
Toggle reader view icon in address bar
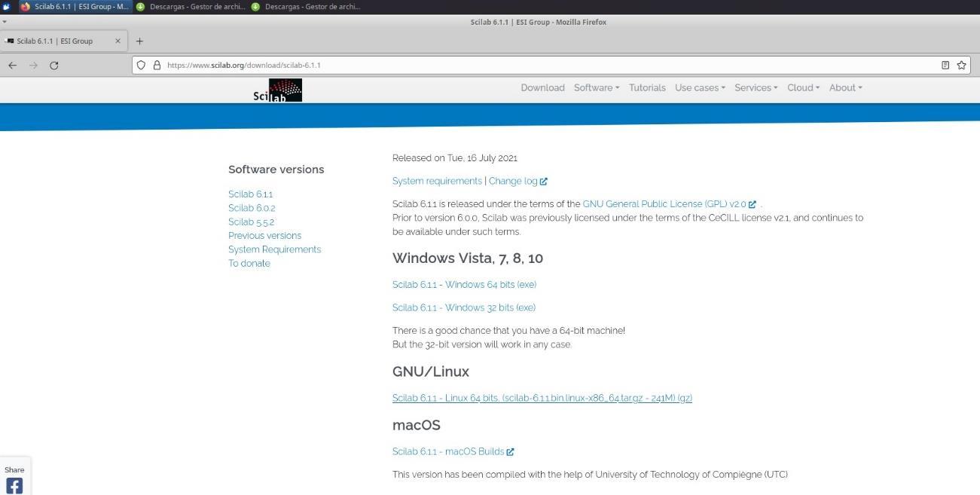click(x=945, y=65)
